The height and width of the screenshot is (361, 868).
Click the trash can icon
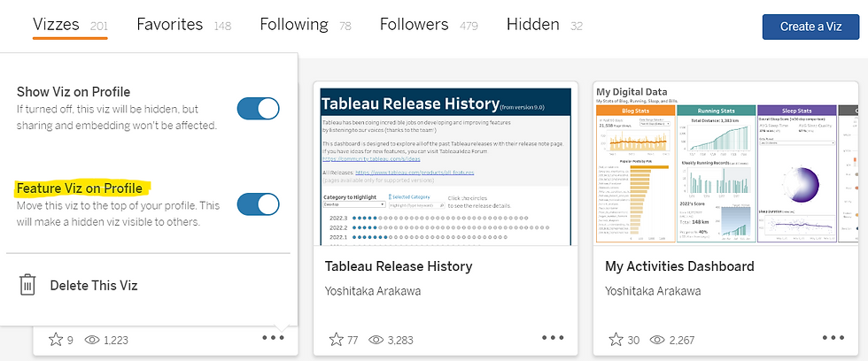point(27,285)
